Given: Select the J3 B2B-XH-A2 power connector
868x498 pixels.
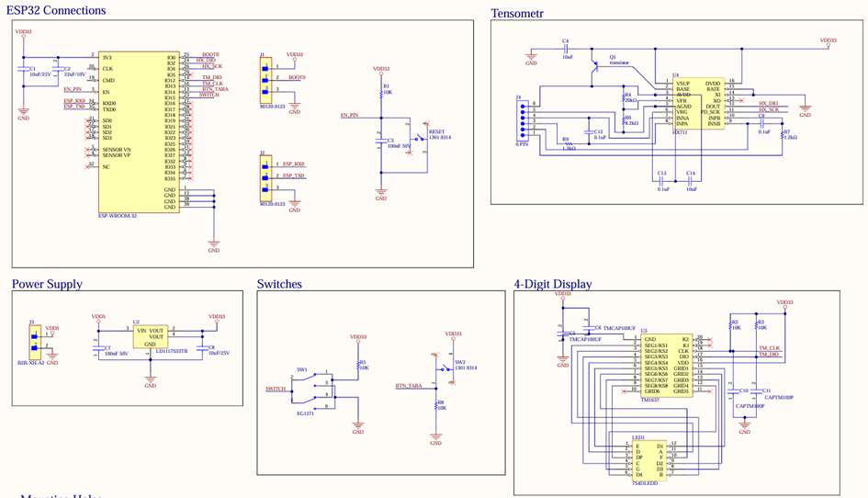Looking at the screenshot, I should (x=35, y=343).
